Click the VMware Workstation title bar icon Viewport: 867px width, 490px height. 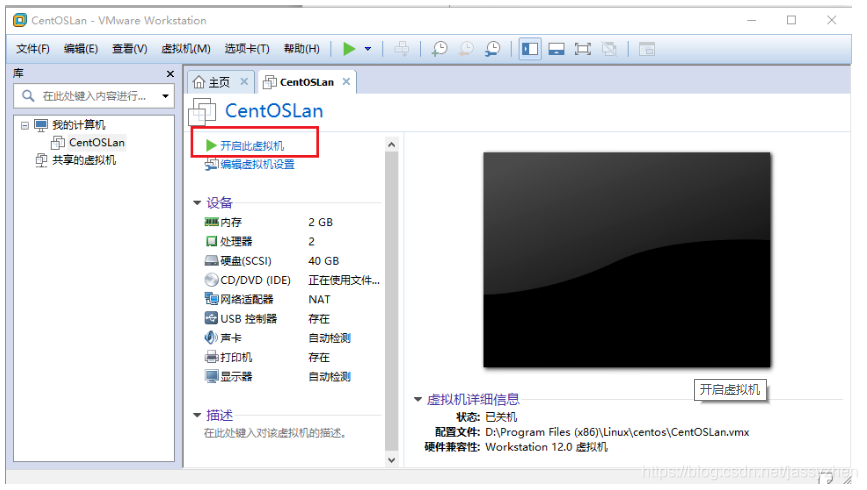click(20, 20)
